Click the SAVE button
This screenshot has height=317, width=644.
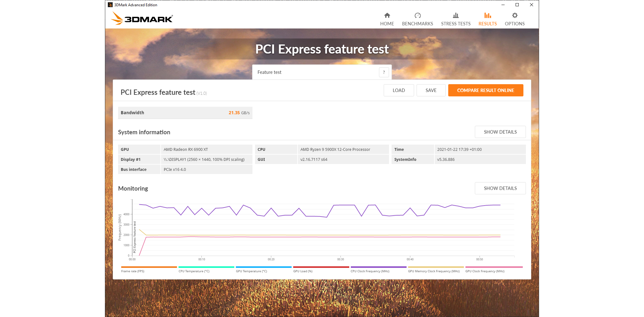[x=431, y=90]
